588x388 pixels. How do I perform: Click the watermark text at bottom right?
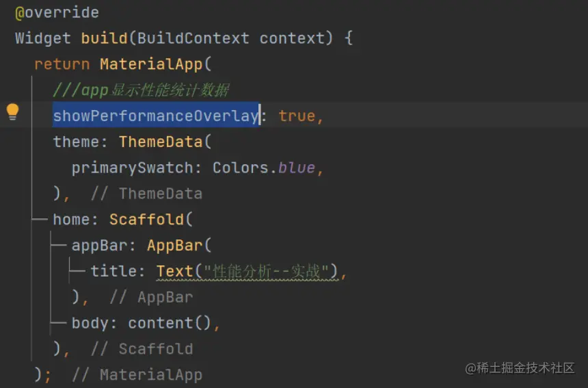(520, 368)
